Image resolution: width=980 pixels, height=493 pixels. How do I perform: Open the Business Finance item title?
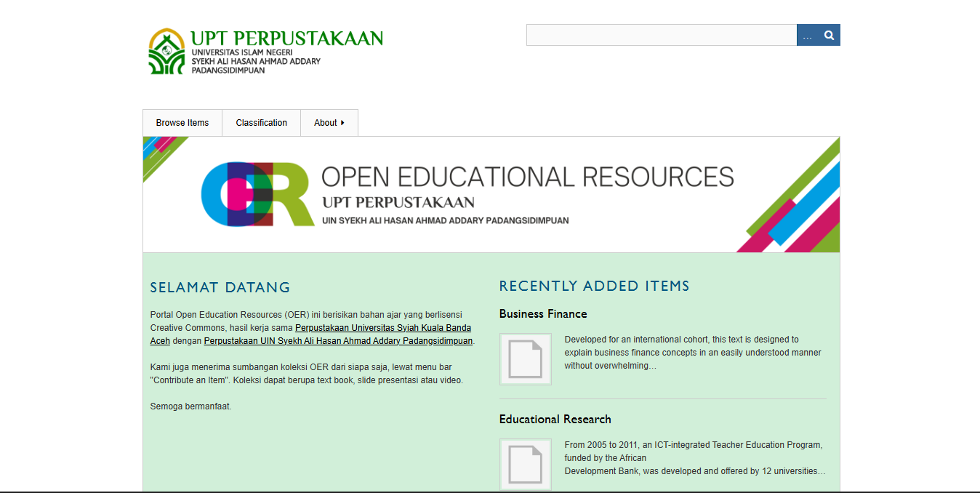543,314
